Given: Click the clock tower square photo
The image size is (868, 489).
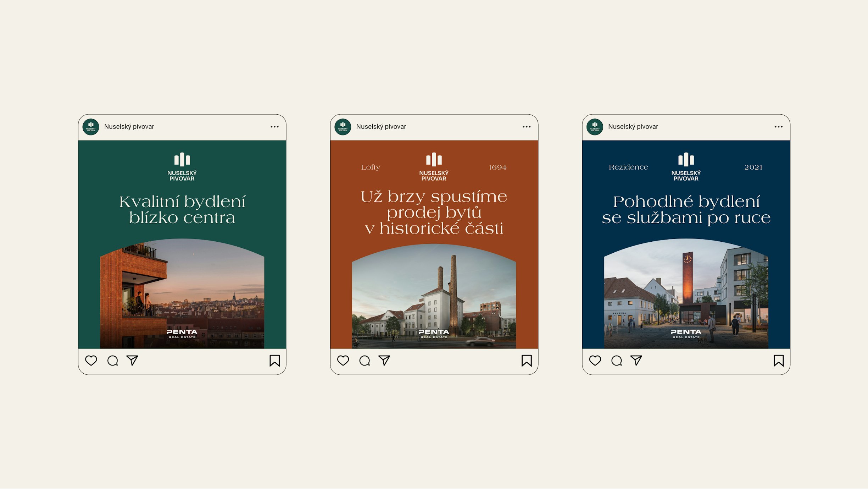Looking at the screenshot, I should pos(686,294).
